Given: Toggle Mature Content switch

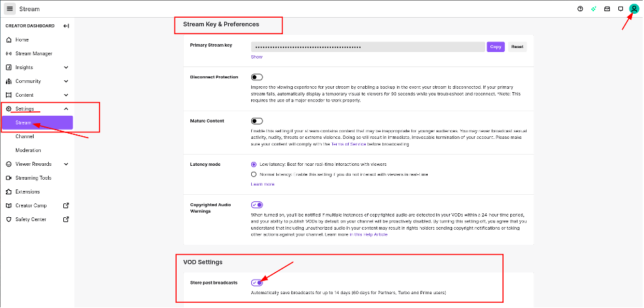Looking at the screenshot, I should (256, 121).
